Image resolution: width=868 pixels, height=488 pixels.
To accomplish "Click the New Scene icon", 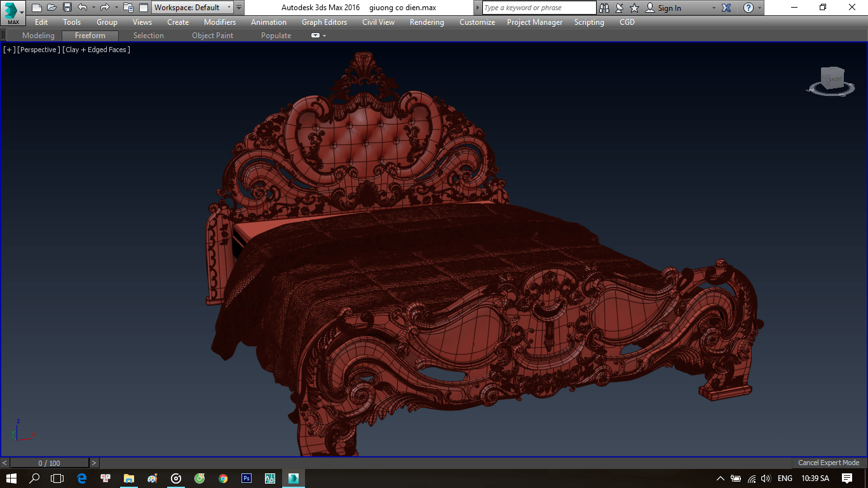I will click(x=37, y=8).
